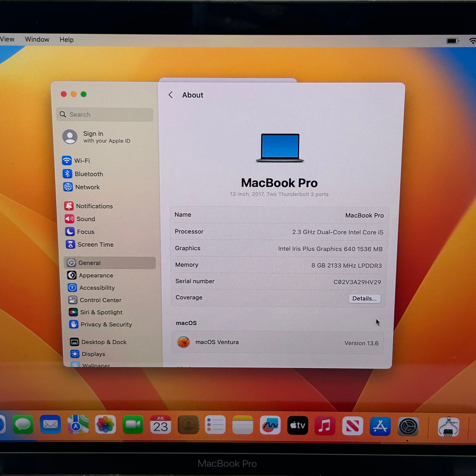
Task: Open Contacts from the Dock
Action: [x=188, y=425]
